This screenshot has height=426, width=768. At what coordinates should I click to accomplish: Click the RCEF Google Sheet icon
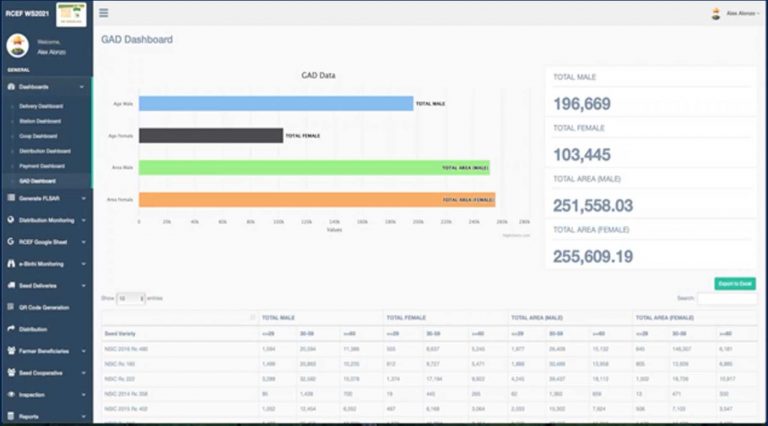click(x=10, y=241)
